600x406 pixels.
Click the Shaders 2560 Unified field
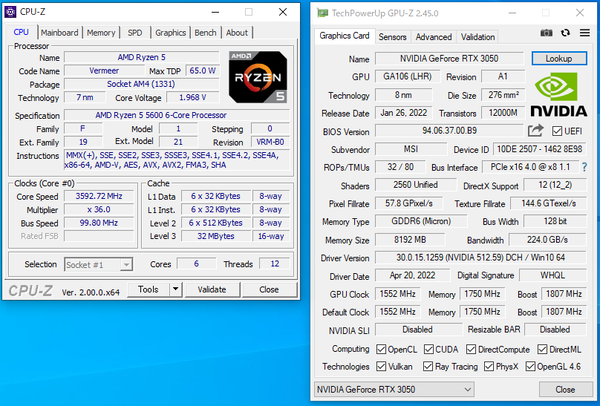point(416,185)
